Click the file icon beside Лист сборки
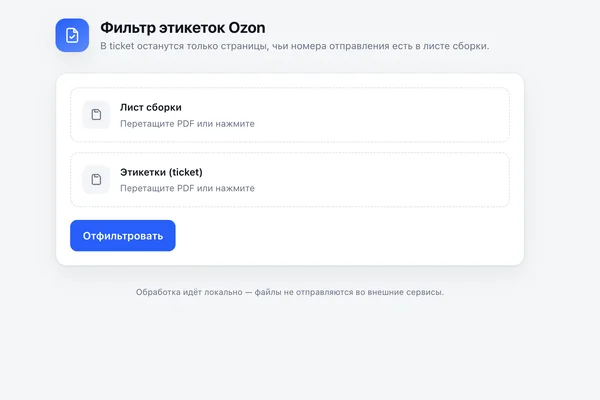Image resolution: width=600 pixels, height=400 pixels. 96,114
